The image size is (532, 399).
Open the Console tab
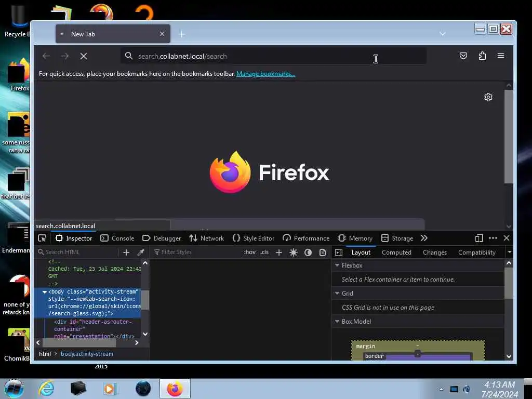pyautogui.click(x=117, y=238)
